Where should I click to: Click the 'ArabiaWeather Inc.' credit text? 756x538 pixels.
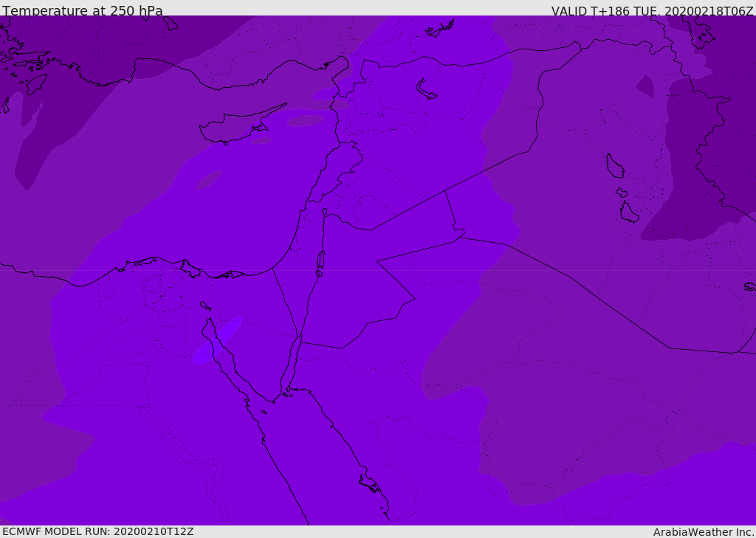click(x=704, y=532)
